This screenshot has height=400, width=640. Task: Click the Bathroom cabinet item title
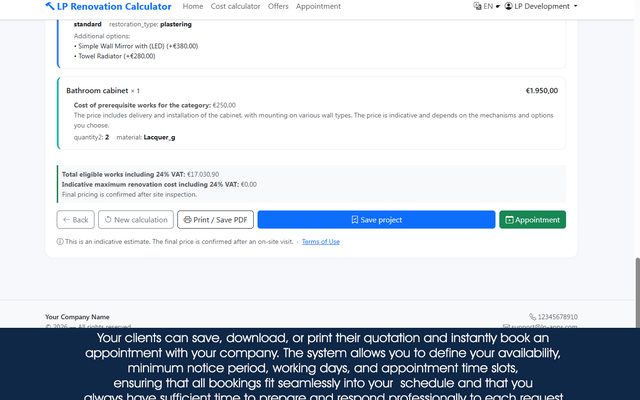tap(97, 91)
